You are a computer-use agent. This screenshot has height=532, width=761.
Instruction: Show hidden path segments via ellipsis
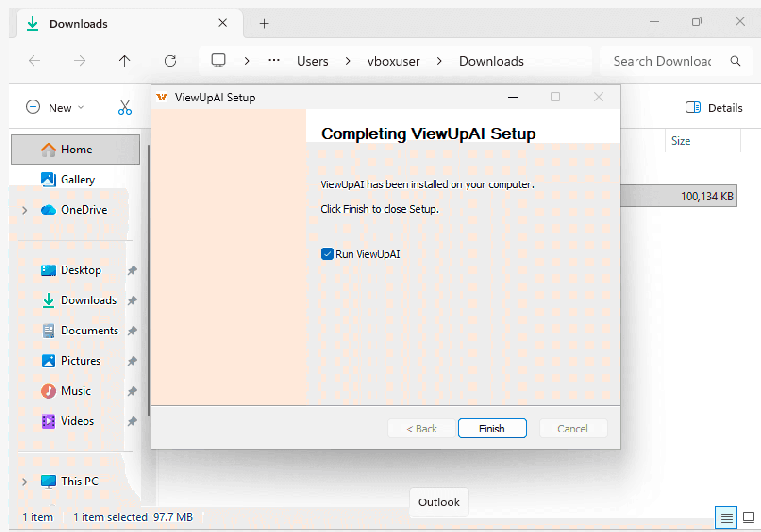pyautogui.click(x=274, y=61)
